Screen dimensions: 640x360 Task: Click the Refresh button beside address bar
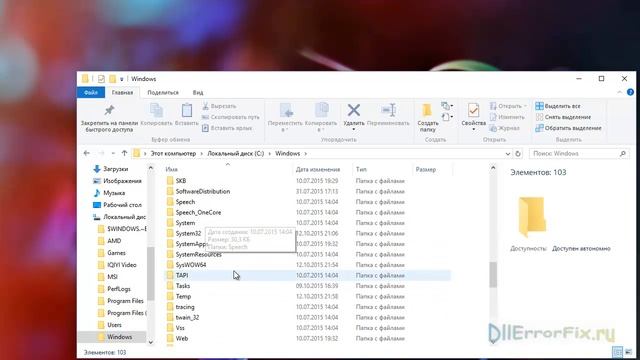tap(518, 154)
